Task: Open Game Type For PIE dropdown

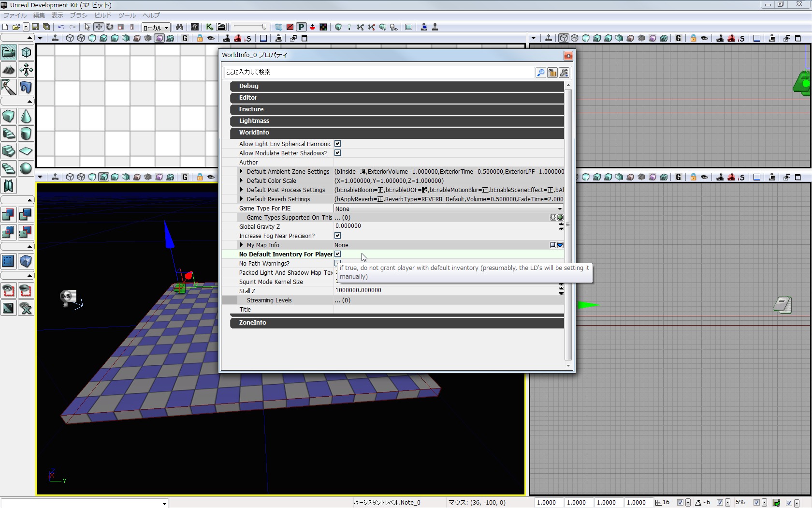Action: click(560, 209)
